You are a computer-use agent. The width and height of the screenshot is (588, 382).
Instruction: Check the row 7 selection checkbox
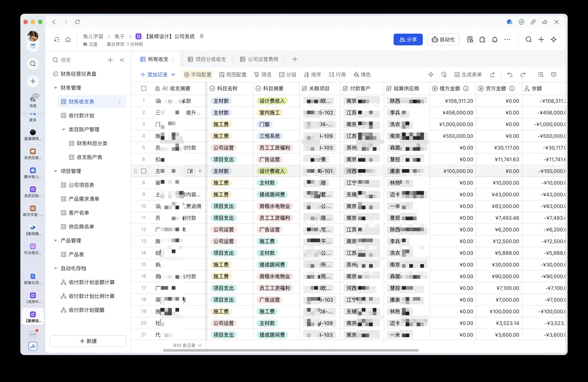(144, 171)
